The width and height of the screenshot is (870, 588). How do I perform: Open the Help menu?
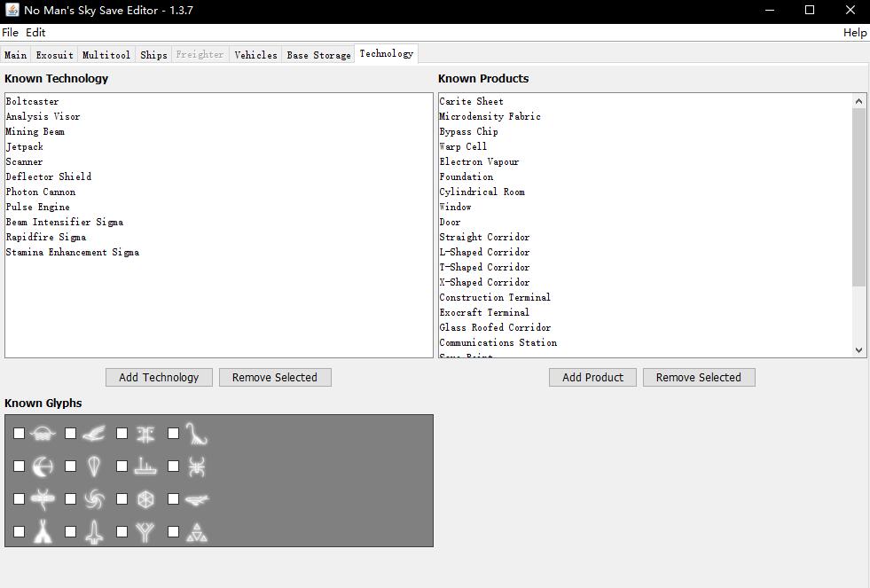coord(854,32)
